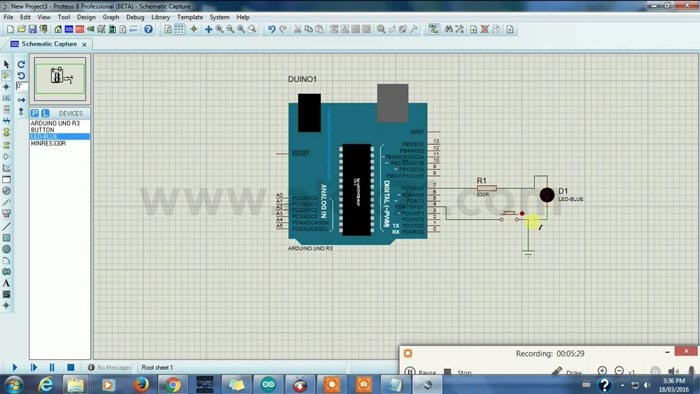Redo last action
The width and height of the screenshot is (700, 394).
pos(283,29)
